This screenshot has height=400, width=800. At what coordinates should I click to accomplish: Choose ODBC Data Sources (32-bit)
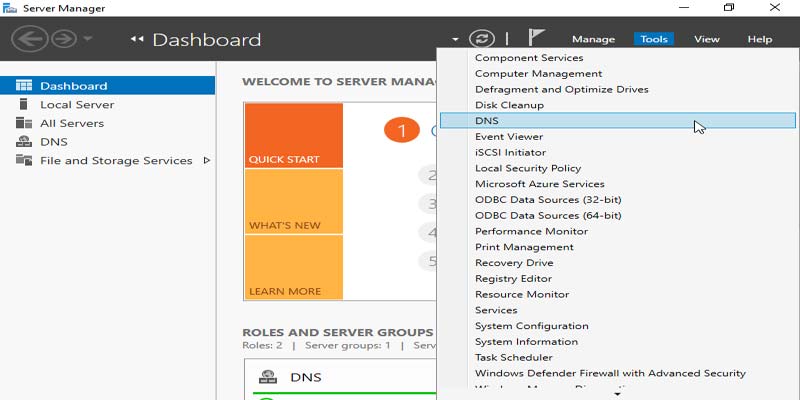tap(618, 199)
